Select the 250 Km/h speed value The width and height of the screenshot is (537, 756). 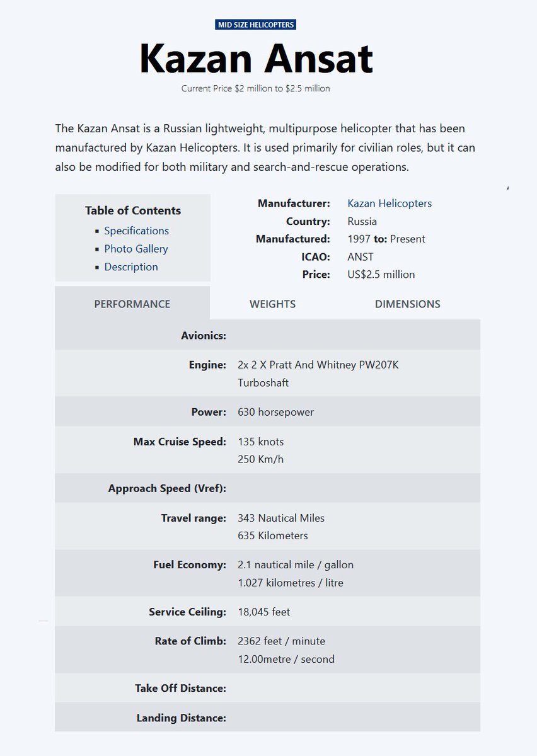[x=261, y=459]
